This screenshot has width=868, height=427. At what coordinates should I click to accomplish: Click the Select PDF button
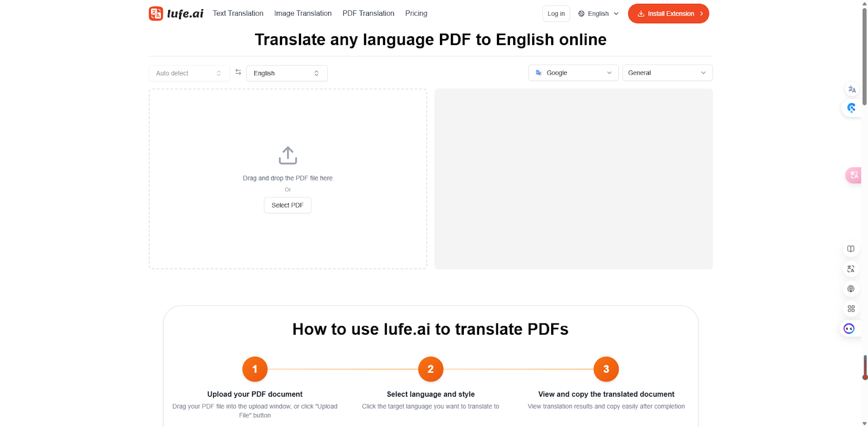point(288,205)
